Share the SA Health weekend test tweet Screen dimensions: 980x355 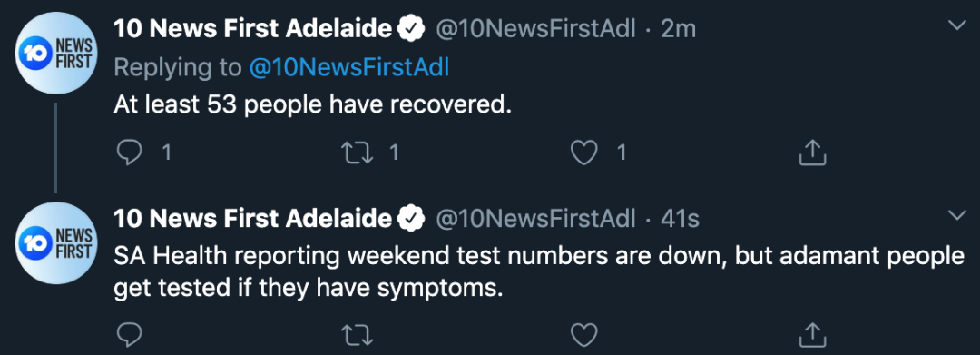click(812, 335)
